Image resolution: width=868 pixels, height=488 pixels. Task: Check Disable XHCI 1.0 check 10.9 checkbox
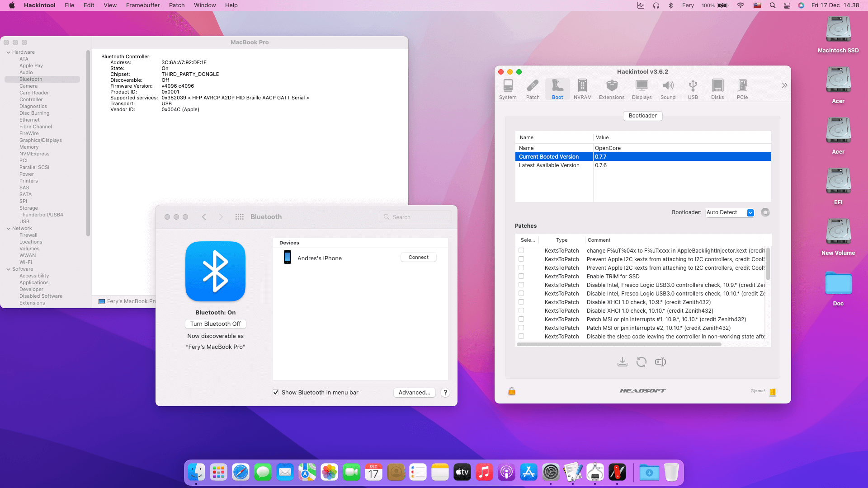tap(521, 302)
